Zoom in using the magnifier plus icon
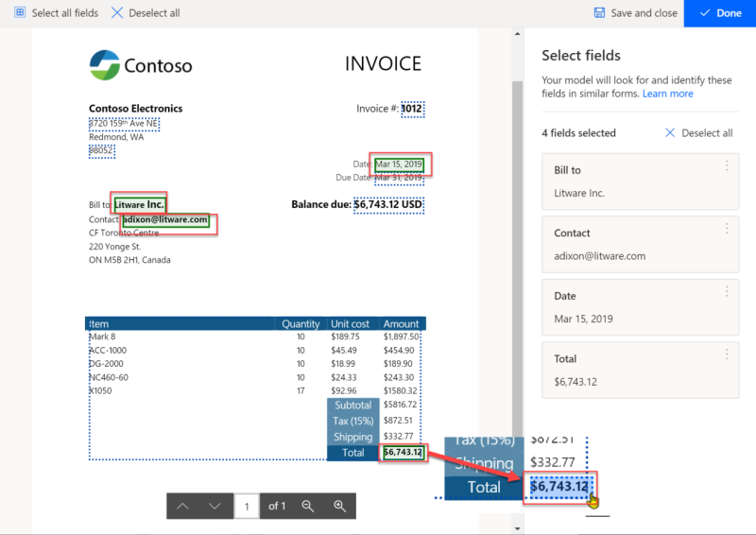Screen dimensions: 756x535 click(x=339, y=506)
